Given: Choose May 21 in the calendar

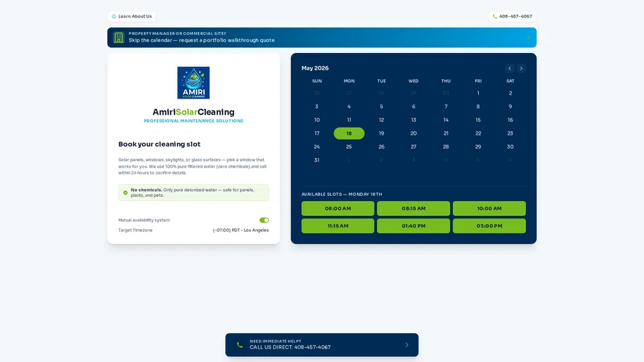Looking at the screenshot, I should pos(445,133).
